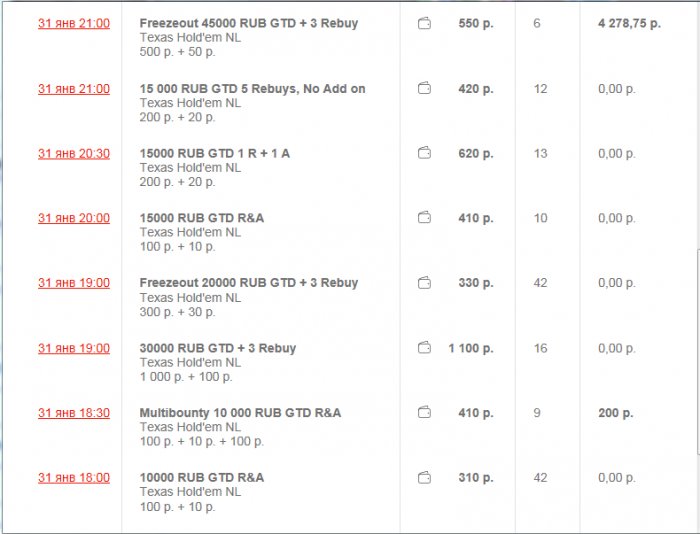Image resolution: width=700 pixels, height=534 pixels.
Task: Click wallet icon beside 620 p. amount
Action: 424,154
